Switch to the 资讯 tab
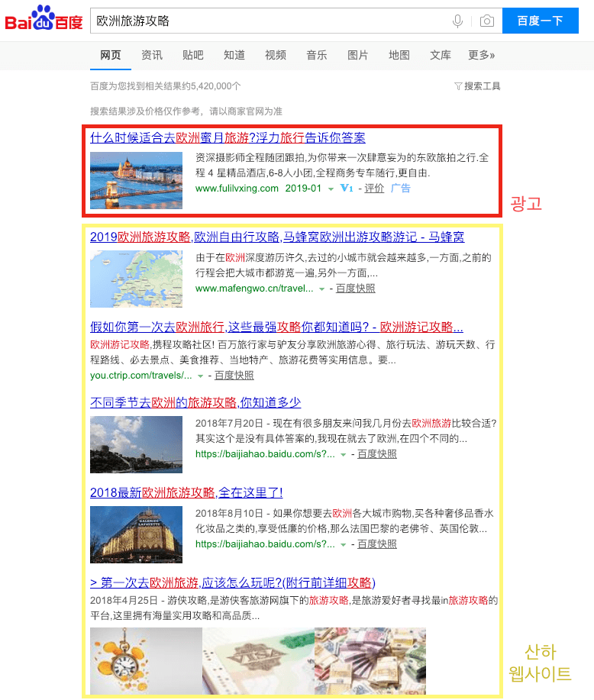The image size is (594, 700). 152,56
